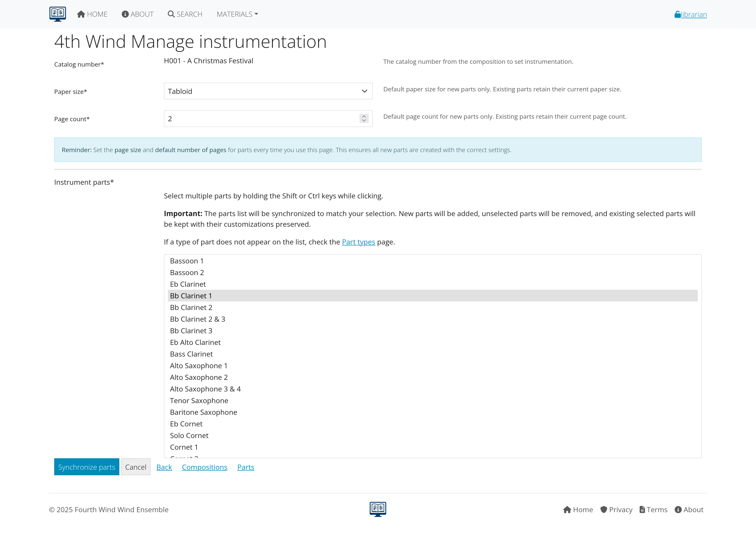Screen dimensions: 756x538
Task: Select Bb Clarinet 2 in the parts list
Action: point(191,307)
